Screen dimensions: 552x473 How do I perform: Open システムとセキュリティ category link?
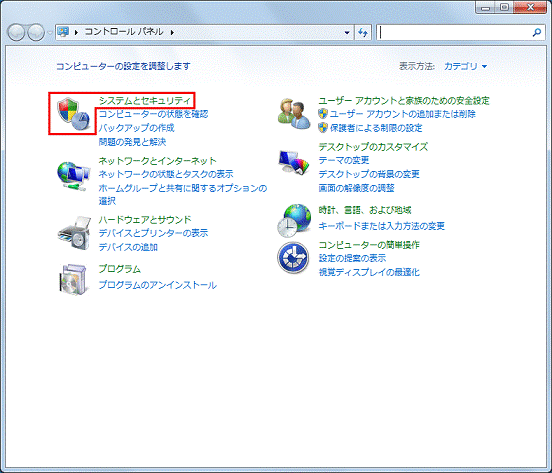pos(145,101)
